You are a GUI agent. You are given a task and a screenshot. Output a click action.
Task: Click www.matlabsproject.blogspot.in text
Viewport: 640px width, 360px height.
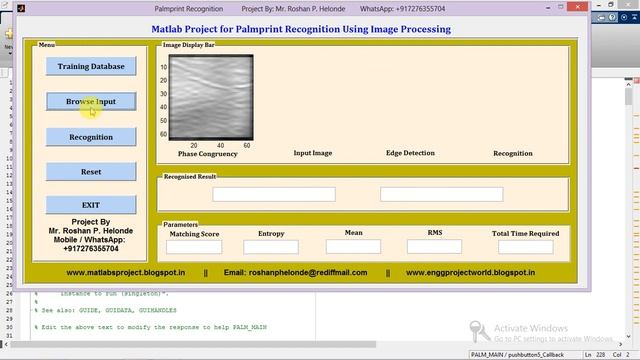point(126,273)
